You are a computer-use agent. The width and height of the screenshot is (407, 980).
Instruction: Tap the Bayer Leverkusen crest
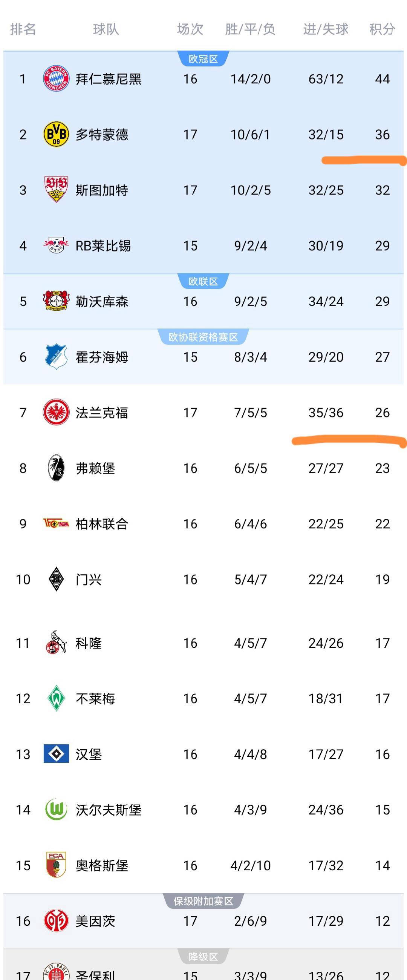point(56,301)
